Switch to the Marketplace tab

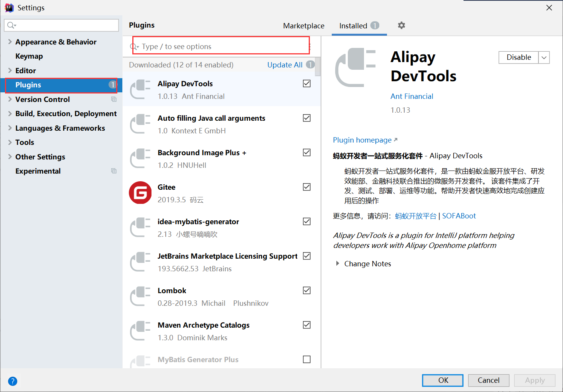[304, 26]
